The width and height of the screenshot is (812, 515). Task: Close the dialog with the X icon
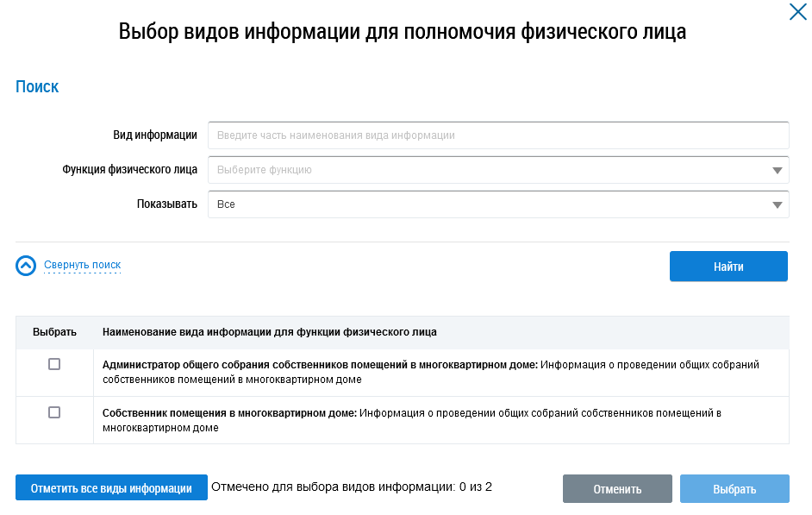(x=797, y=12)
